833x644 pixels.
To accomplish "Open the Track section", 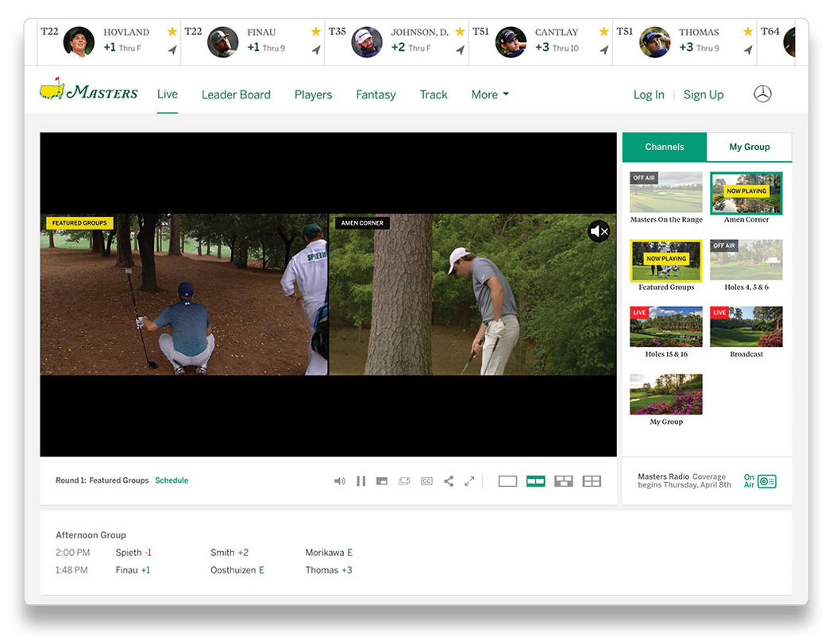I will tap(434, 94).
